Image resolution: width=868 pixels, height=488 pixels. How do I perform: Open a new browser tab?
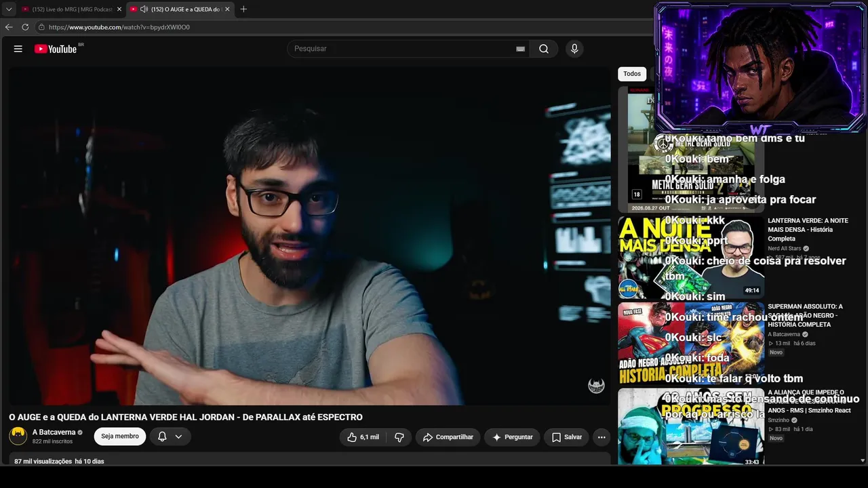tap(243, 9)
